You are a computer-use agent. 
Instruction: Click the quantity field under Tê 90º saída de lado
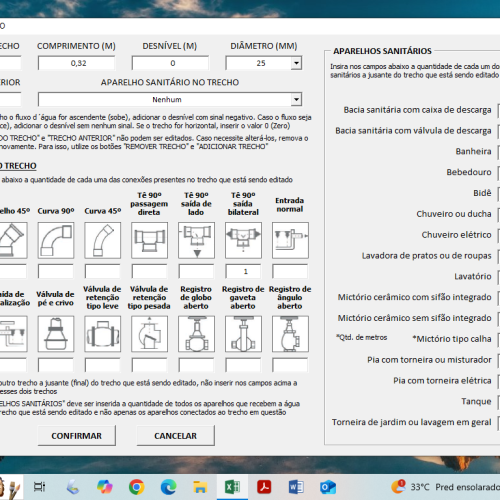pyautogui.click(x=196, y=271)
